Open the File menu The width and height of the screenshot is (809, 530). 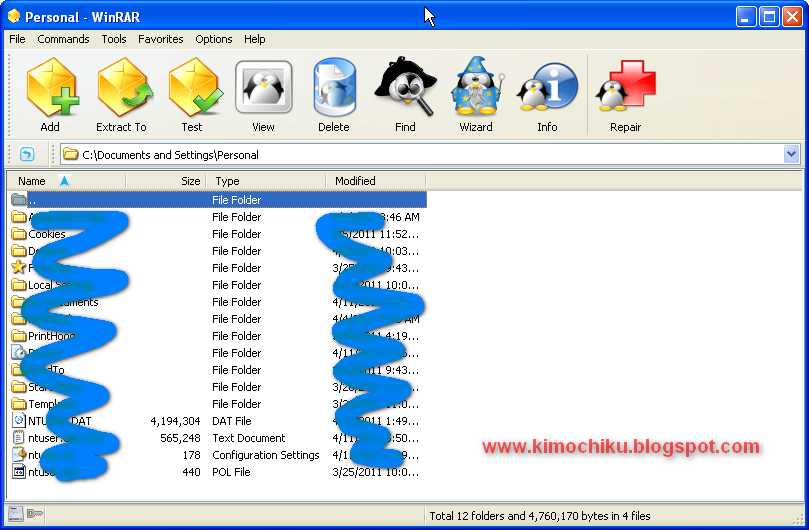click(17, 39)
